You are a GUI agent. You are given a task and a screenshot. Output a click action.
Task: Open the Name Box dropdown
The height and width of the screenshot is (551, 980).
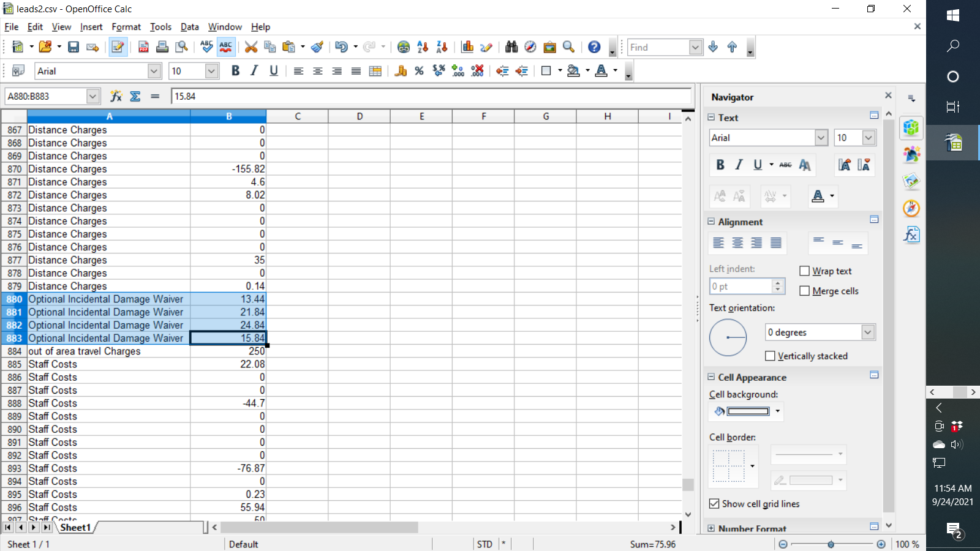coord(93,96)
